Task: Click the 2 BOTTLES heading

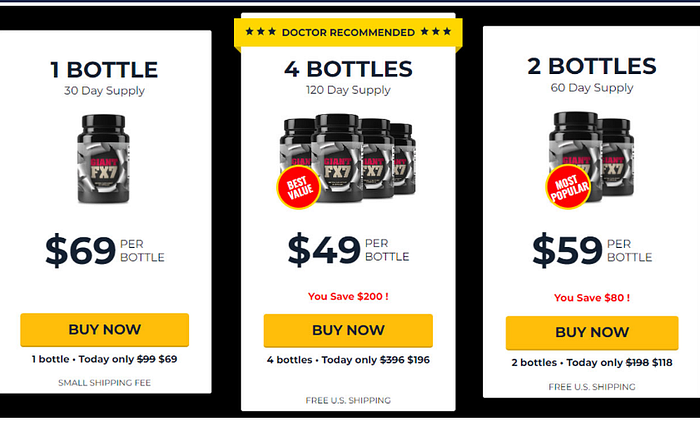Action: 592,66
